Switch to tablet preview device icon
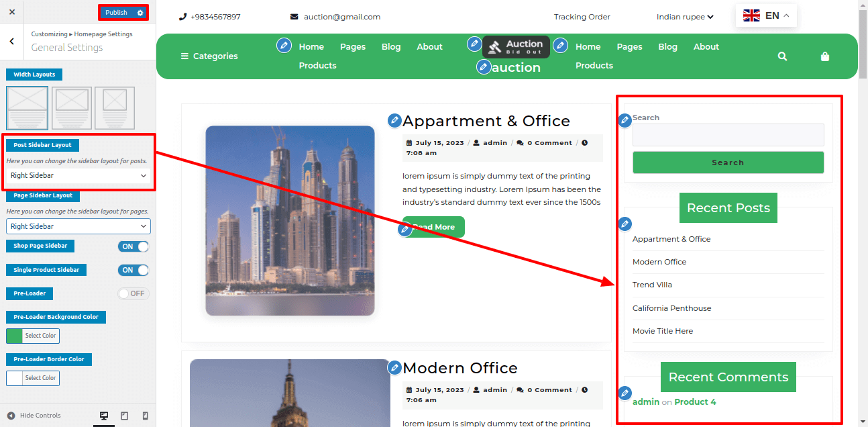 [x=125, y=416]
